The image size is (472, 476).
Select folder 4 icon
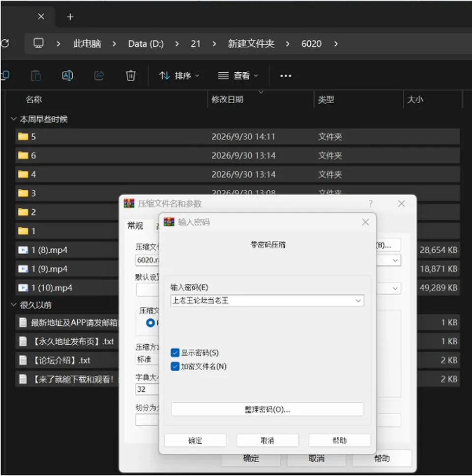coord(23,174)
